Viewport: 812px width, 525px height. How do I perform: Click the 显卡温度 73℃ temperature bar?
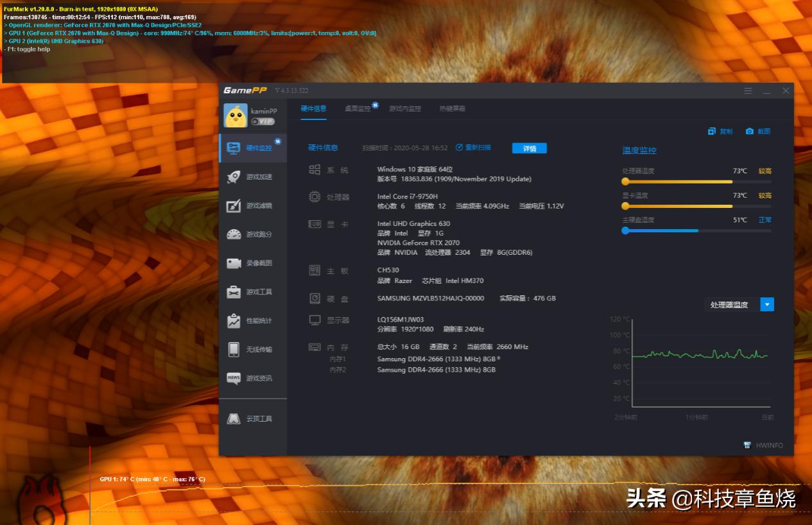[696, 206]
